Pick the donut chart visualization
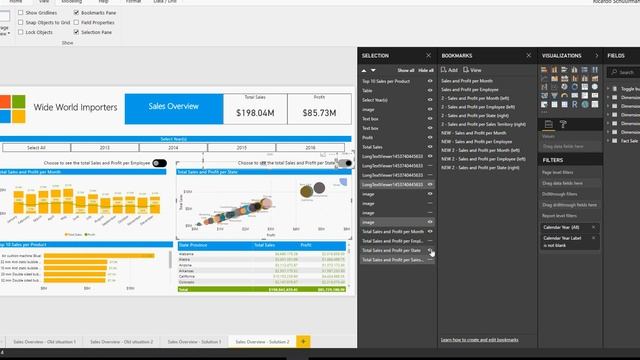Screen dimensions: 640x360 coord(575,87)
